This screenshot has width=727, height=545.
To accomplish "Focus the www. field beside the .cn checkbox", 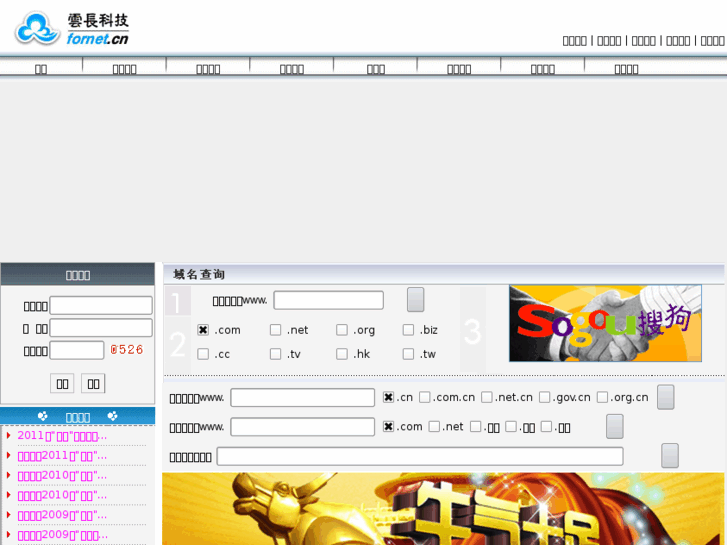I will pos(302,398).
